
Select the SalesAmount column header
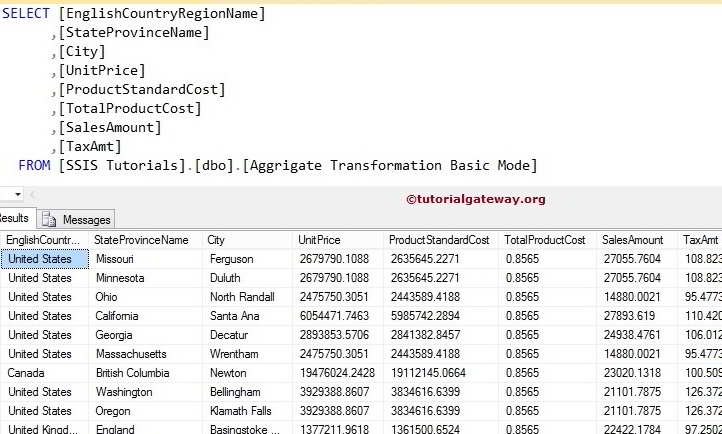[x=637, y=240]
